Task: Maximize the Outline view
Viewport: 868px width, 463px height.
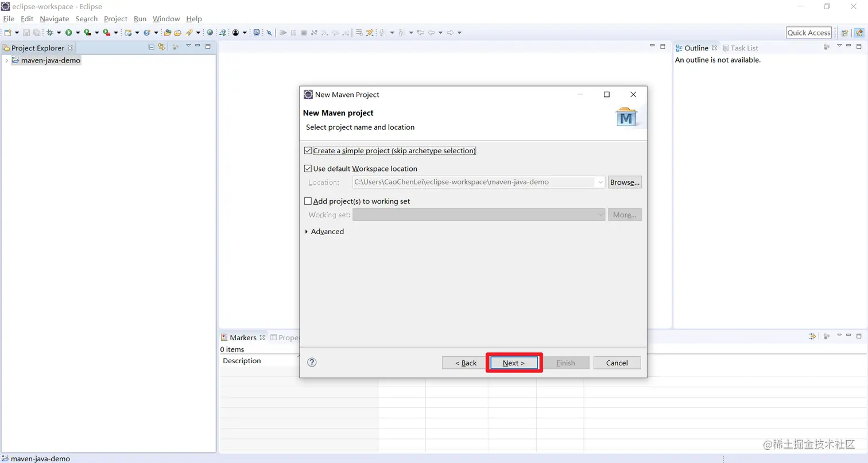Action: click(x=859, y=46)
